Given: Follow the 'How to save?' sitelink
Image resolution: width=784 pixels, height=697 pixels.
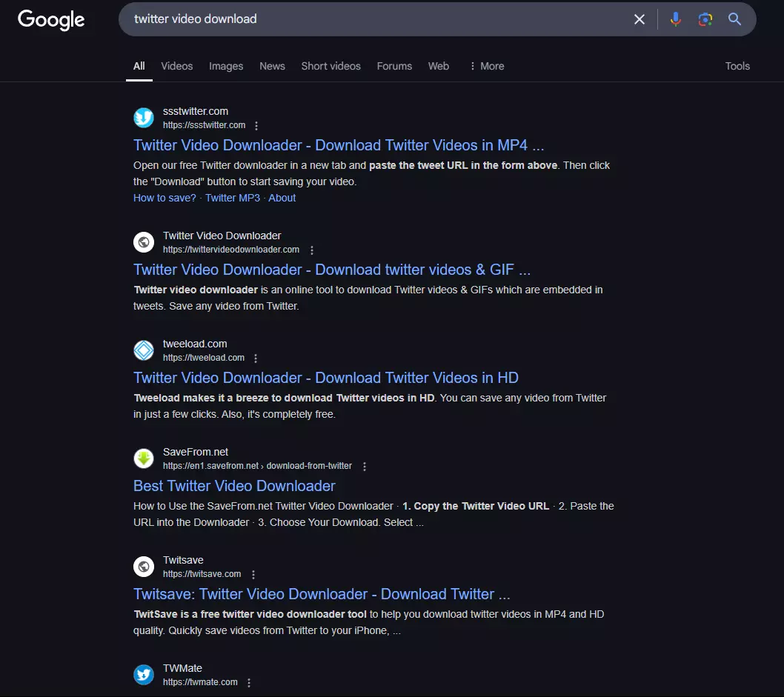Looking at the screenshot, I should tap(165, 198).
